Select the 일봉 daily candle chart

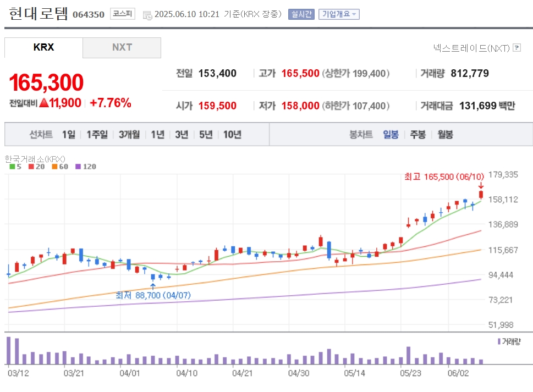[x=391, y=135]
